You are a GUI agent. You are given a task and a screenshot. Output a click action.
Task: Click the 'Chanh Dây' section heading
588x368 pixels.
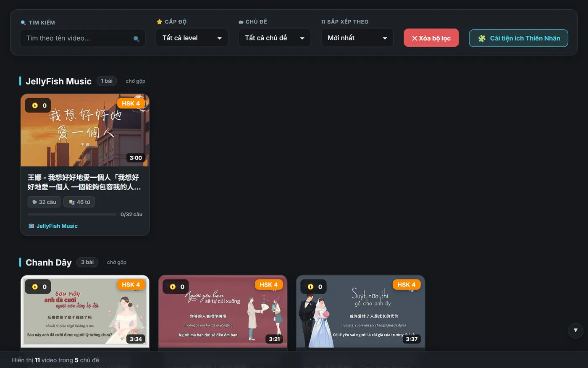(49, 263)
